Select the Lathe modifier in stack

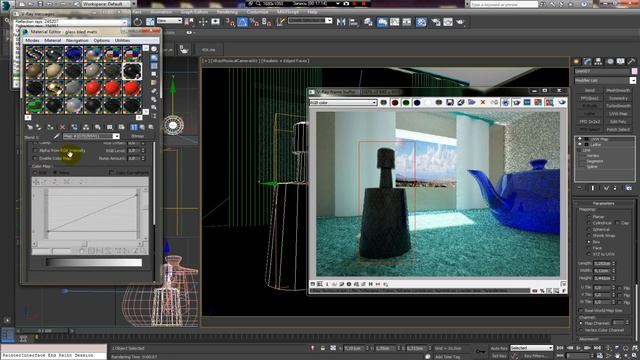(x=596, y=145)
